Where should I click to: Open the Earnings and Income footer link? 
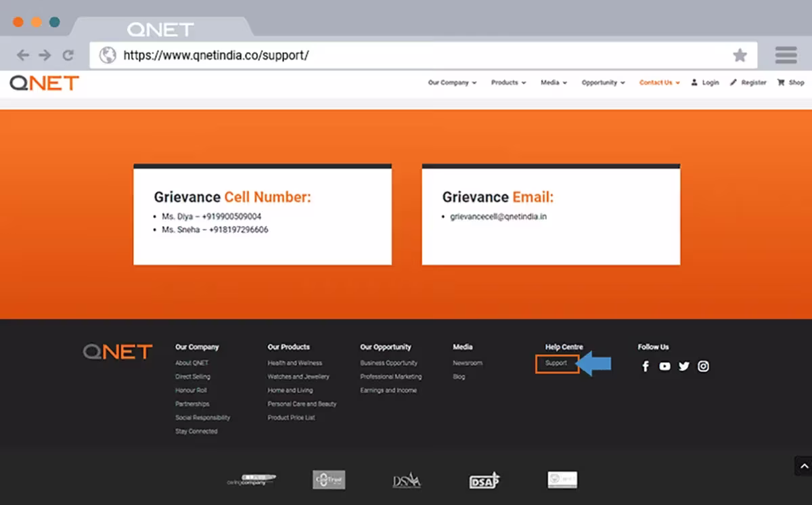(388, 390)
